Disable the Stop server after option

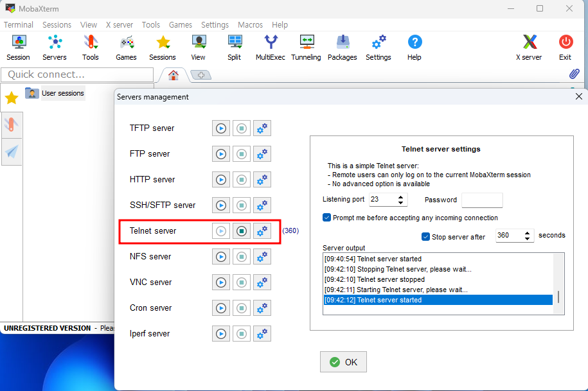click(x=425, y=236)
